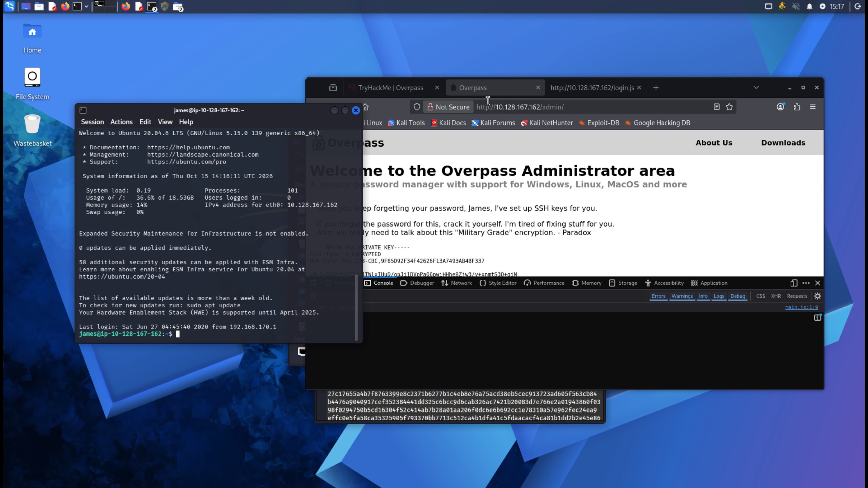The height and width of the screenshot is (488, 868).
Task: Open DevTools three-dot customize menu
Action: point(806,283)
